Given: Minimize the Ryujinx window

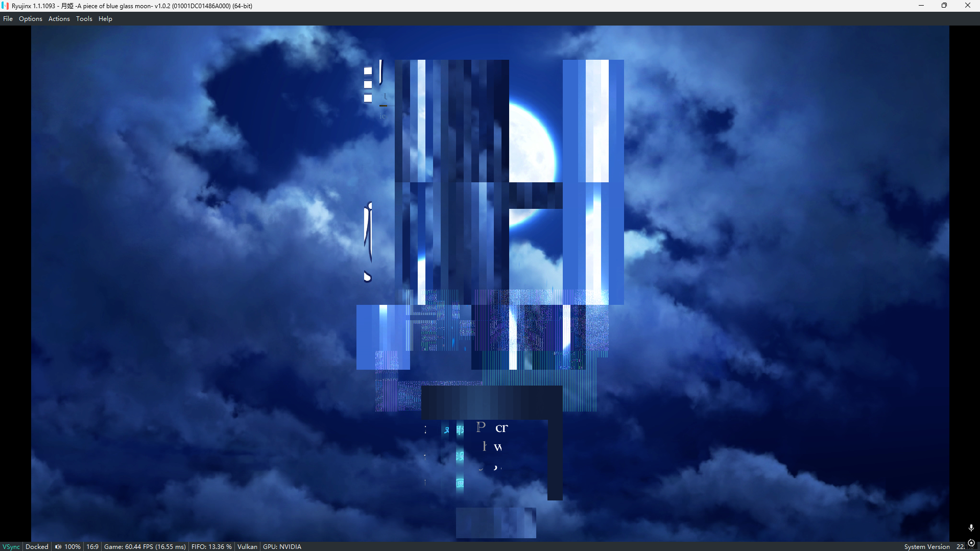Looking at the screenshot, I should pyautogui.click(x=921, y=6).
